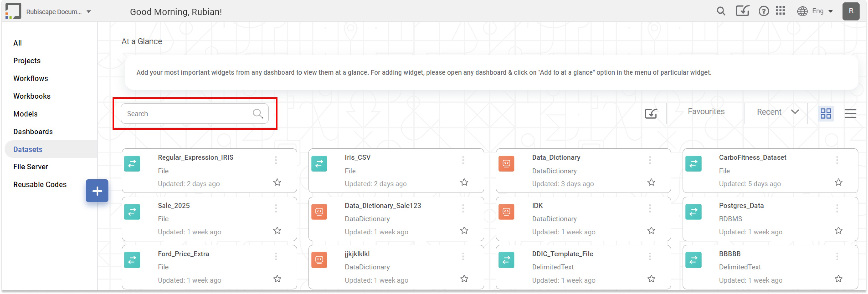This screenshot has height=294, width=868.
Task: Favourite the Sale_2025 dataset star
Action: click(277, 231)
